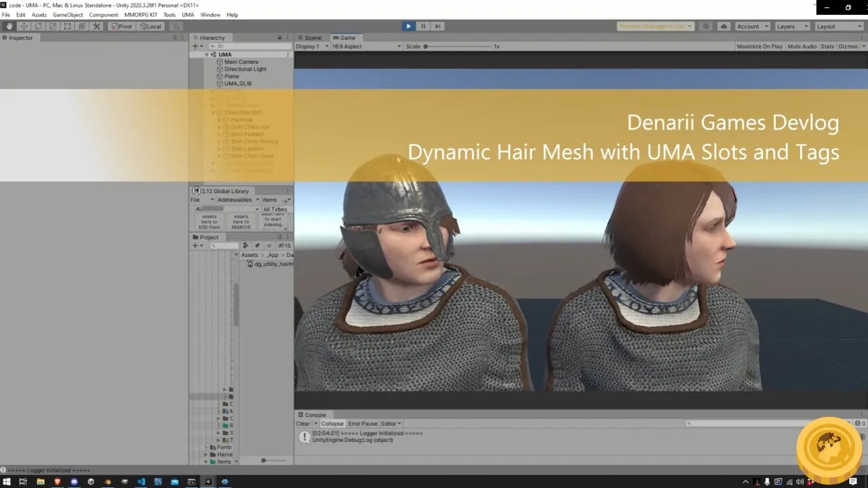Click the search by label icon in Project

pyautogui.click(x=258, y=245)
